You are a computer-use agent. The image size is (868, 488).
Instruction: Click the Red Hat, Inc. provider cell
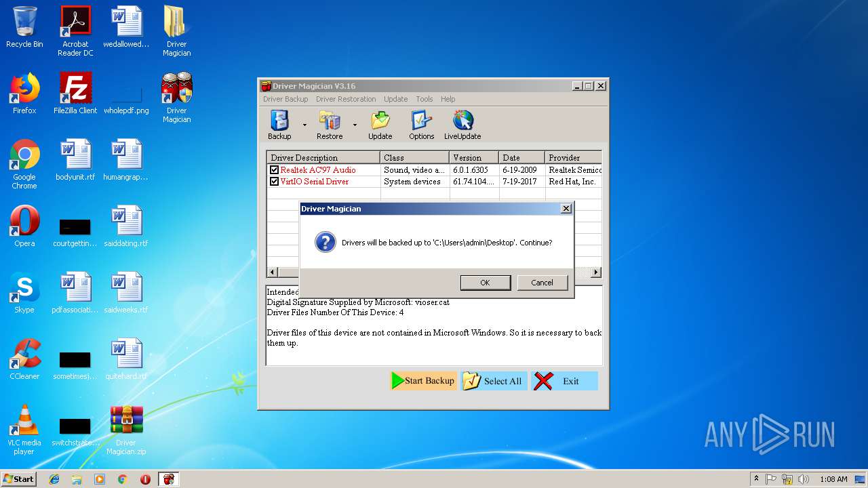(572, 182)
